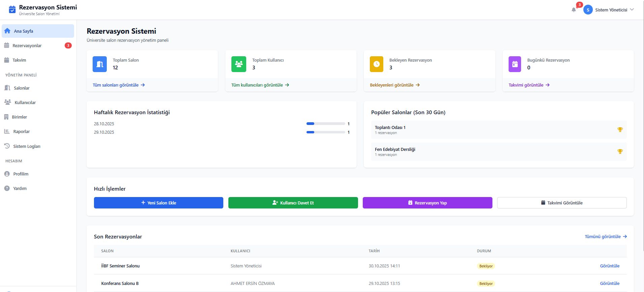Click the yellow Bekleyen Rezervasyon clock icon
Screen dimensions: 644x292
click(377, 64)
